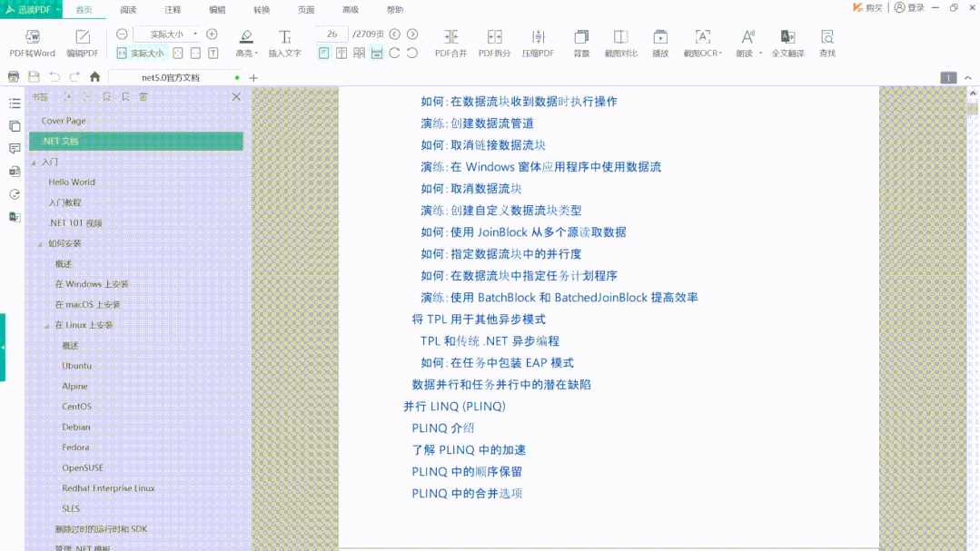Image resolution: width=980 pixels, height=551 pixels.
Task: Enable continuous scrolling page mode
Action: click(377, 54)
